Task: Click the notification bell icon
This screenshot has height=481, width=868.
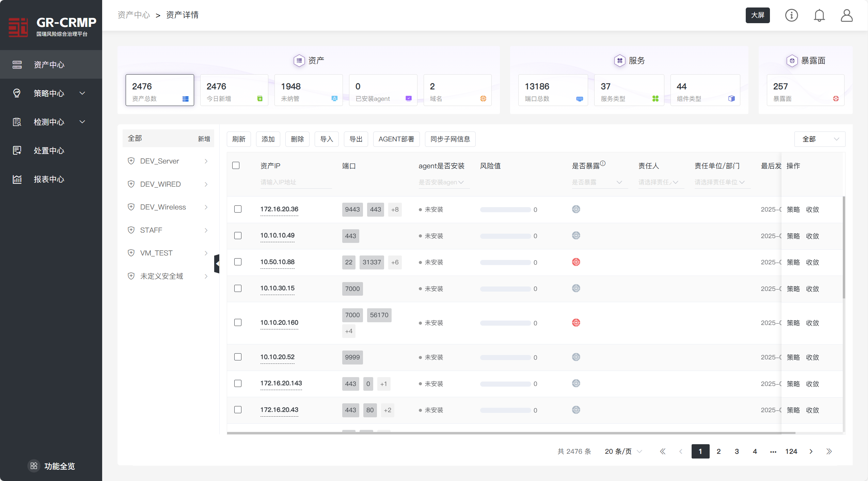Action: 819,15
